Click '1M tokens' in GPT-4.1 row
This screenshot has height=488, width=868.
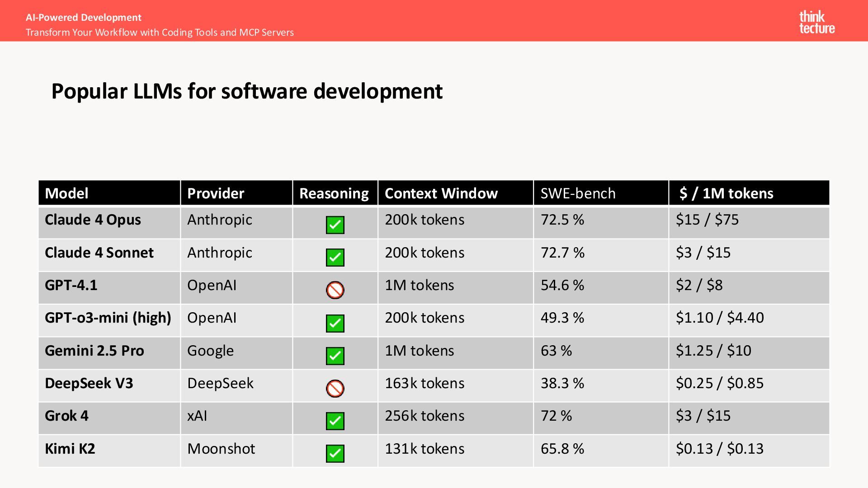pyautogui.click(x=420, y=285)
